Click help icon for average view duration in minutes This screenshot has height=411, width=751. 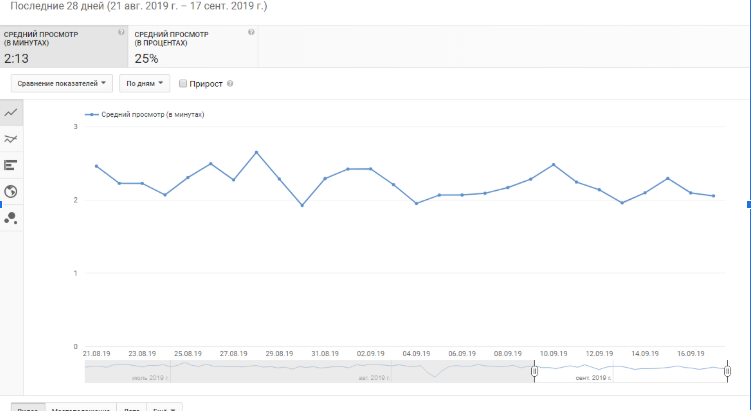click(121, 32)
